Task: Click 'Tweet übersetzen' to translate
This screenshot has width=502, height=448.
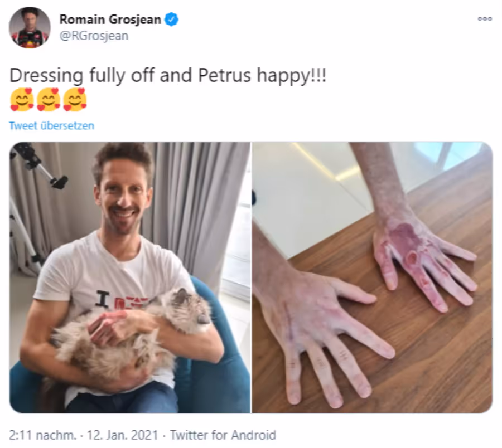Action: tap(51, 126)
